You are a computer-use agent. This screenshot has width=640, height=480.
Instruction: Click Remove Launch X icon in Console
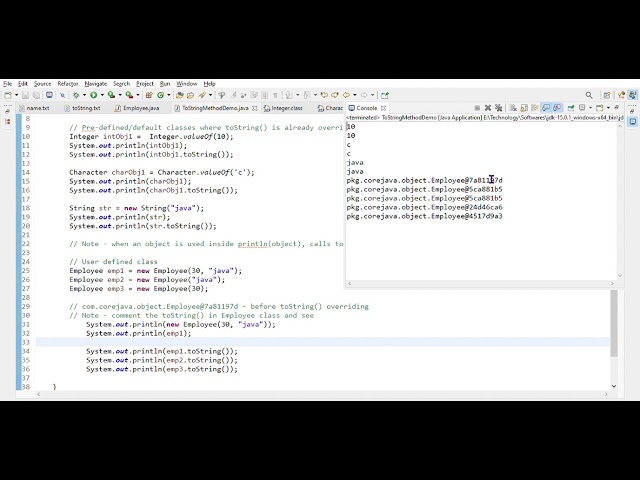[488, 108]
